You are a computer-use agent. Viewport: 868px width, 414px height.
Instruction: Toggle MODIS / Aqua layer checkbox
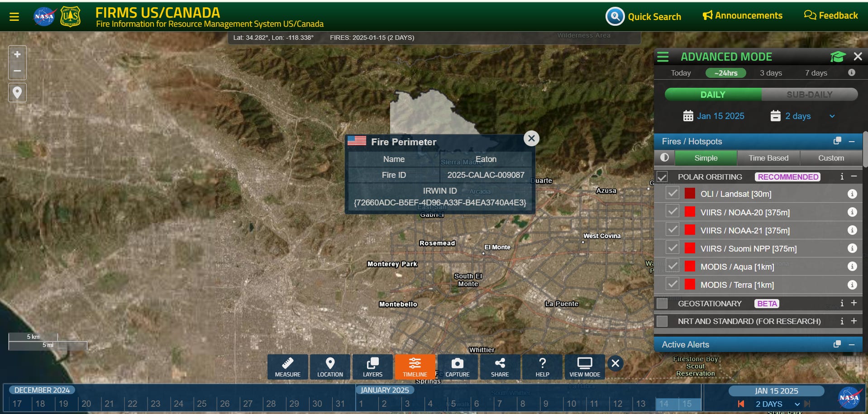(672, 266)
